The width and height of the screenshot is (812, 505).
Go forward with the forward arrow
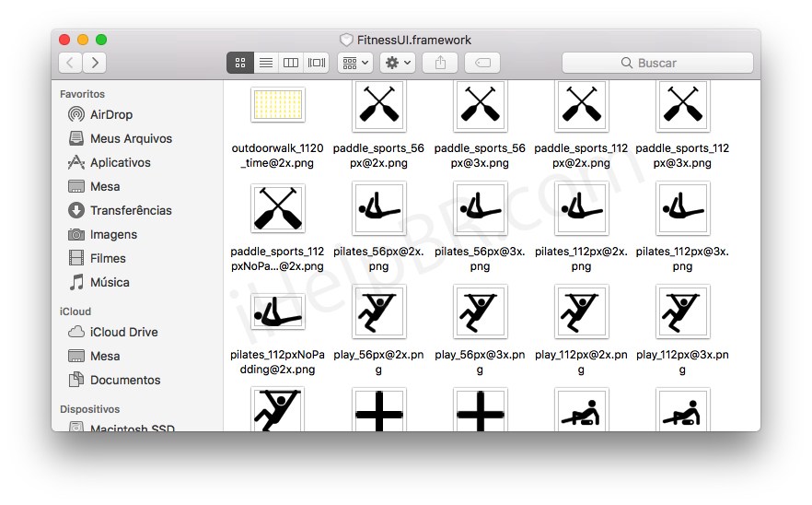[x=95, y=63]
